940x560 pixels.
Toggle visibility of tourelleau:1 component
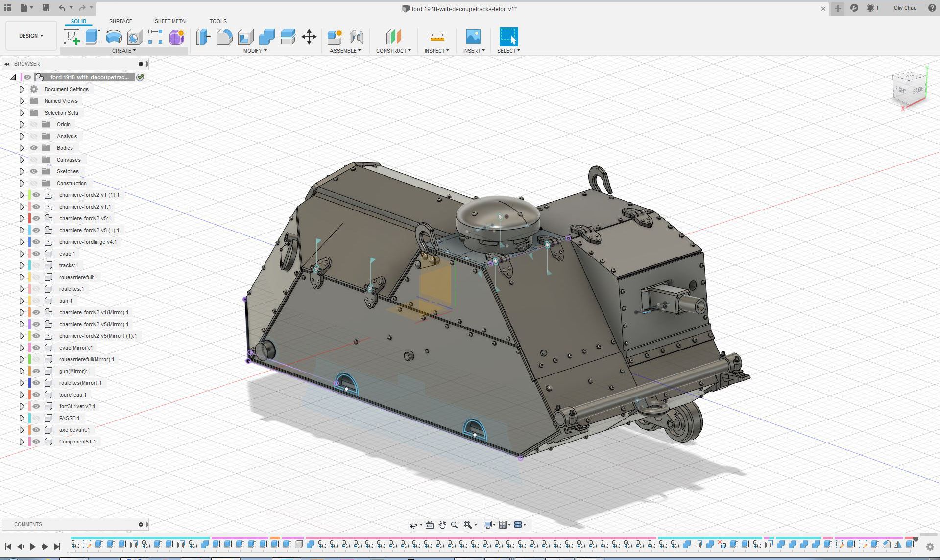pos(36,395)
